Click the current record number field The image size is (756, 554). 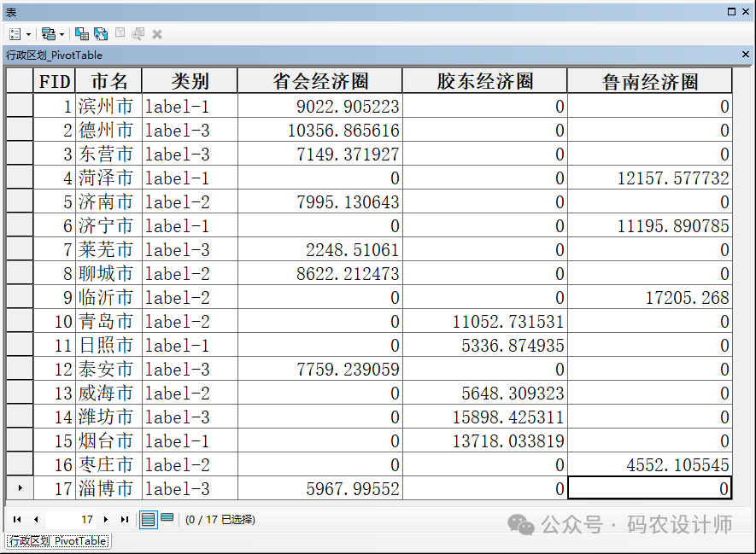point(73,519)
